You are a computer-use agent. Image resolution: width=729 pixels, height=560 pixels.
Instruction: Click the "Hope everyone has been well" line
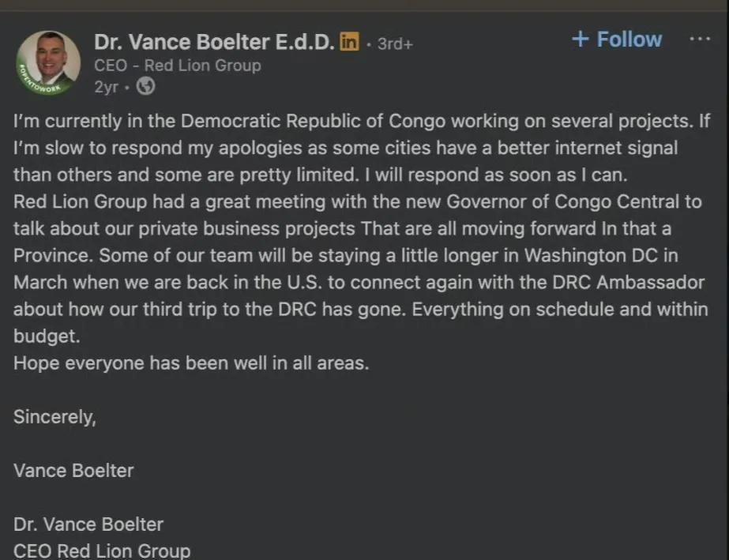click(x=191, y=363)
